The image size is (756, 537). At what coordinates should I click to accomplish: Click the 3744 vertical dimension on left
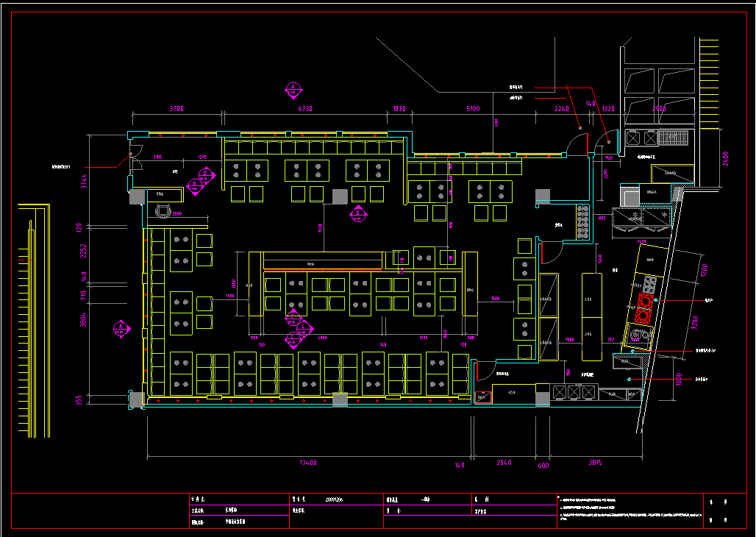(84, 180)
